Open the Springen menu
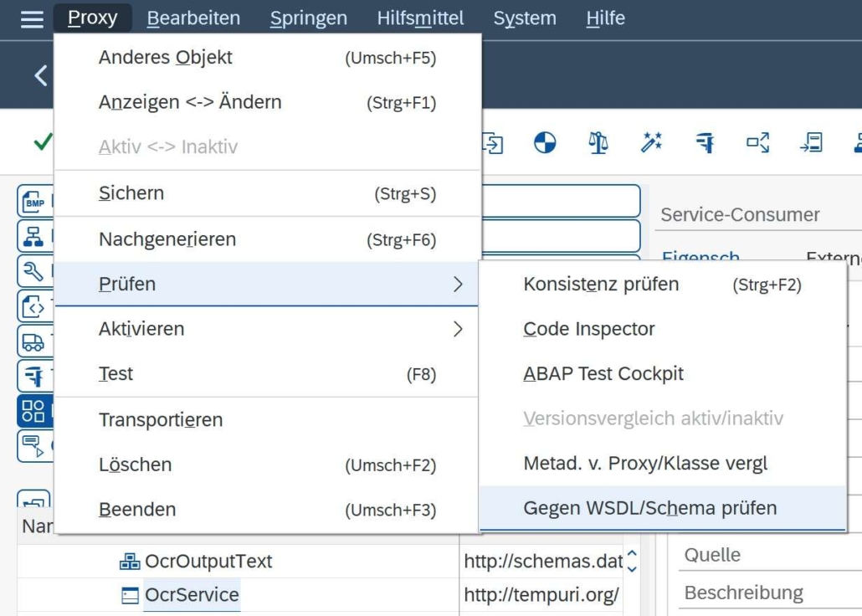Image resolution: width=862 pixels, height=616 pixels. (308, 18)
